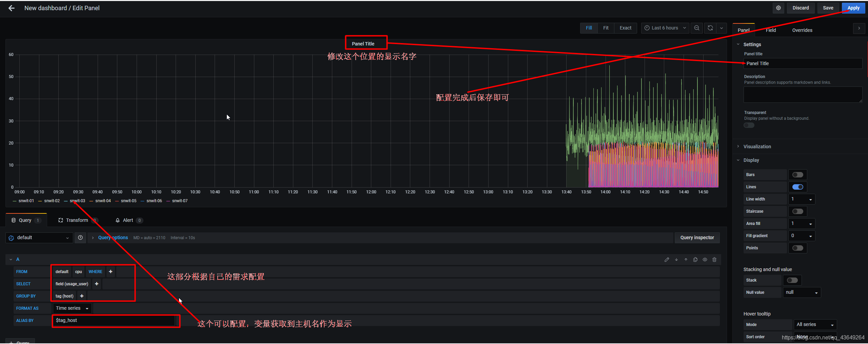Open Null value dropdown
The height and width of the screenshot is (344, 868).
pyautogui.click(x=802, y=292)
